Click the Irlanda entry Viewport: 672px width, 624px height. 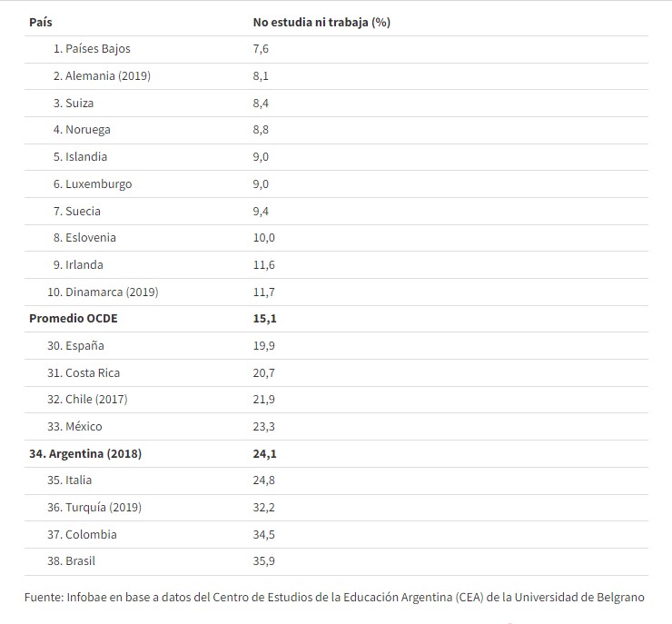pyautogui.click(x=78, y=265)
